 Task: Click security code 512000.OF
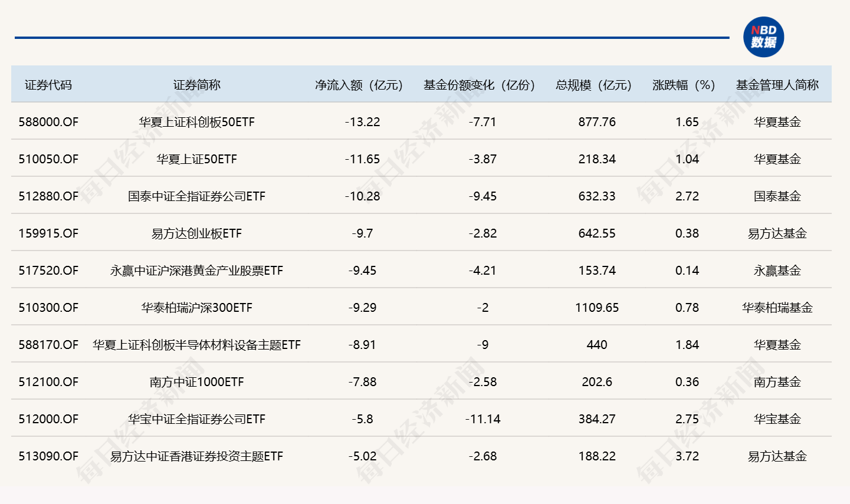[x=48, y=419]
